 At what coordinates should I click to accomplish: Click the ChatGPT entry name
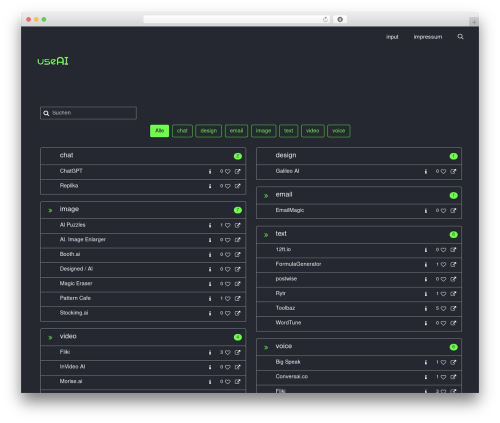[x=71, y=171]
